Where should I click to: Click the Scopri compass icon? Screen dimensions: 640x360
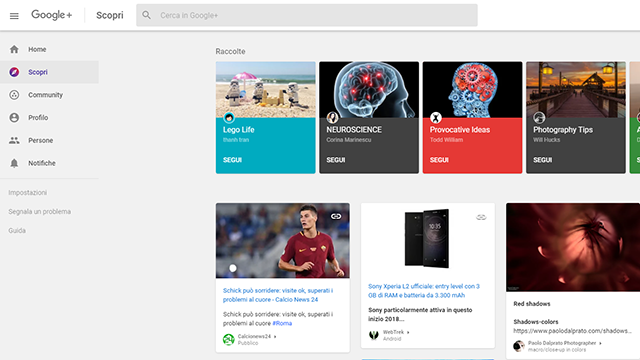[x=14, y=72]
